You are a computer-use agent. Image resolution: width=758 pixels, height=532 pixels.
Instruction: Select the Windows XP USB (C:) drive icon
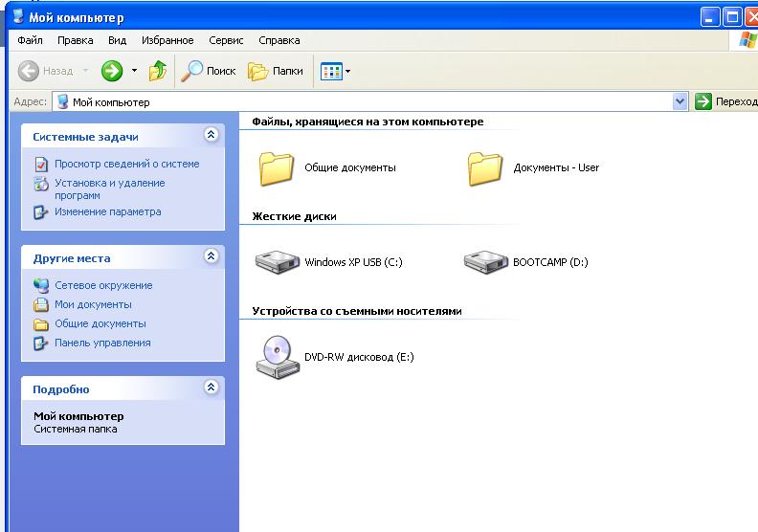(277, 262)
